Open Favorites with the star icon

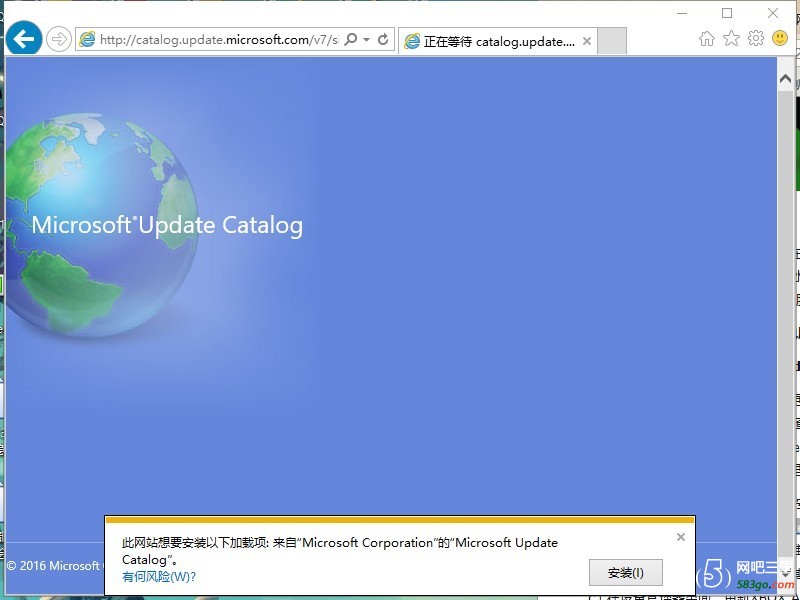tap(731, 38)
